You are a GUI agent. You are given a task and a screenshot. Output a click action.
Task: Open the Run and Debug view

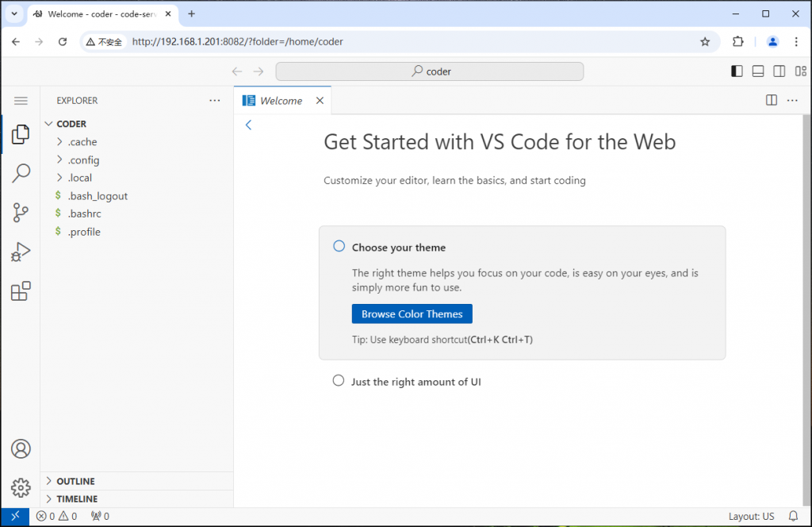[x=20, y=252]
